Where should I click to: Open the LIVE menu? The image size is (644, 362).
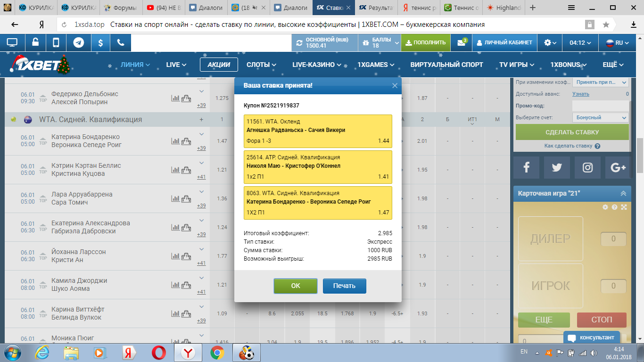176,65
